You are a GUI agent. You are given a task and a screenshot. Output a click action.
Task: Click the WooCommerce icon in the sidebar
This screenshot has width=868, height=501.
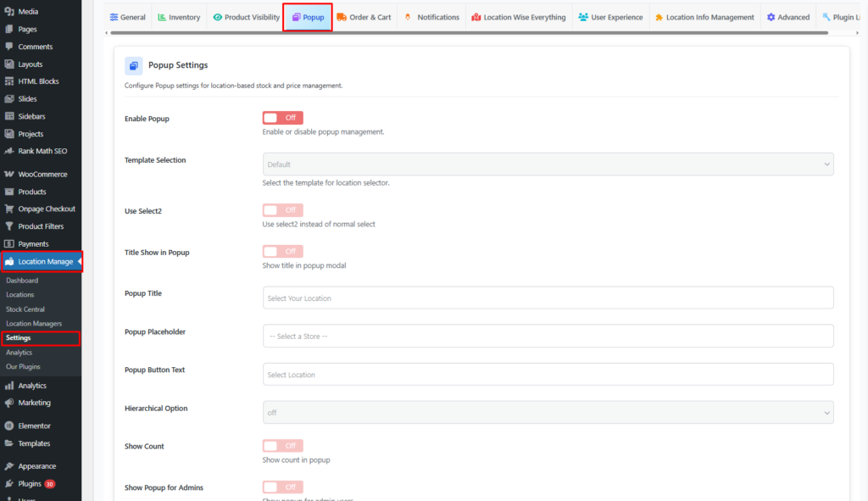8,174
